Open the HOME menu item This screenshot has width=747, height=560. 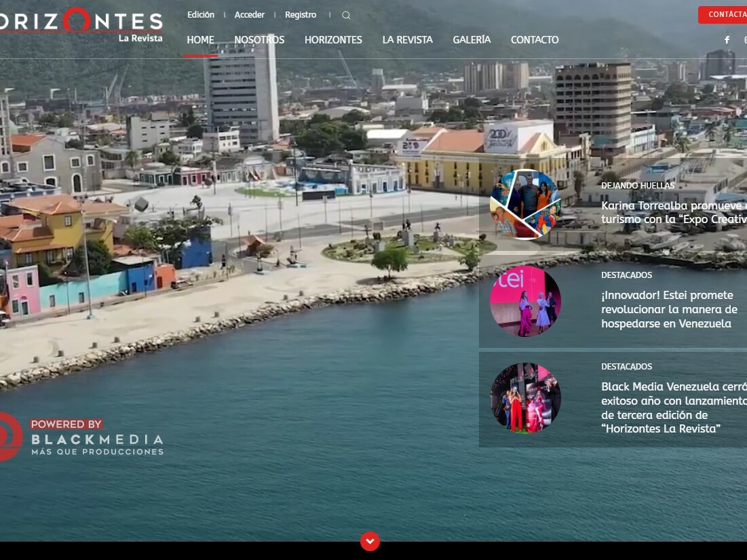200,40
